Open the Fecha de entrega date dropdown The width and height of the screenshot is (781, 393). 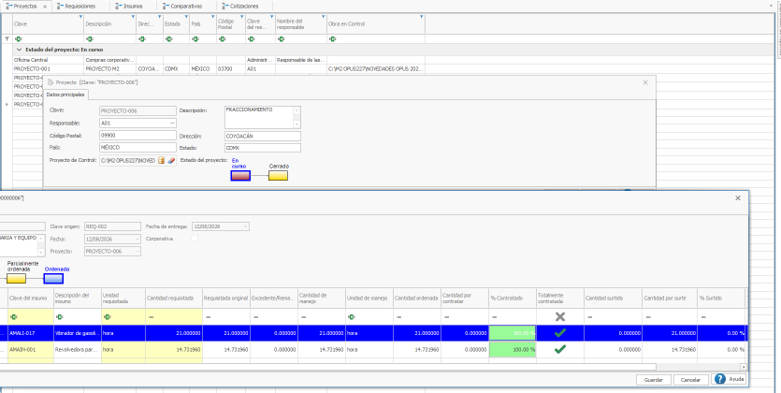(x=246, y=227)
